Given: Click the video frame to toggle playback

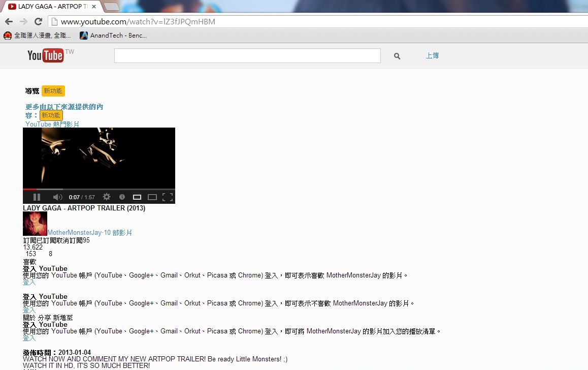Looking at the screenshot, I should [x=99, y=158].
